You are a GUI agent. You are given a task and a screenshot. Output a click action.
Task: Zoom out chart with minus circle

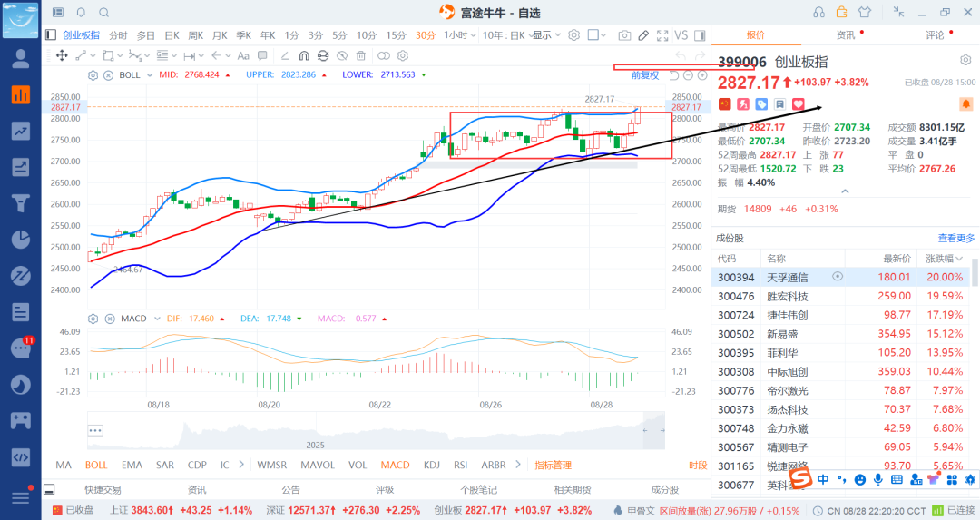tap(688, 75)
